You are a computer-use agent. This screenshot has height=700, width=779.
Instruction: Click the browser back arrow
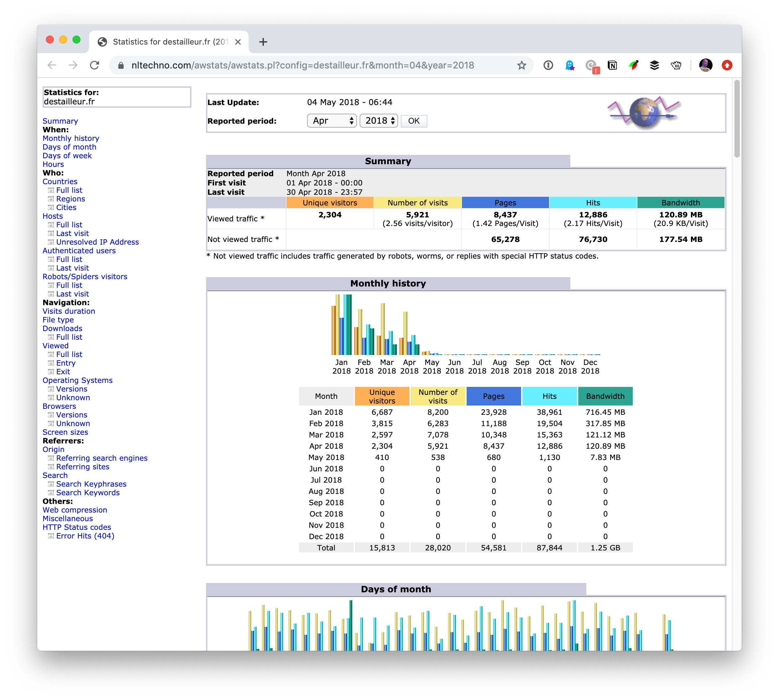click(52, 65)
